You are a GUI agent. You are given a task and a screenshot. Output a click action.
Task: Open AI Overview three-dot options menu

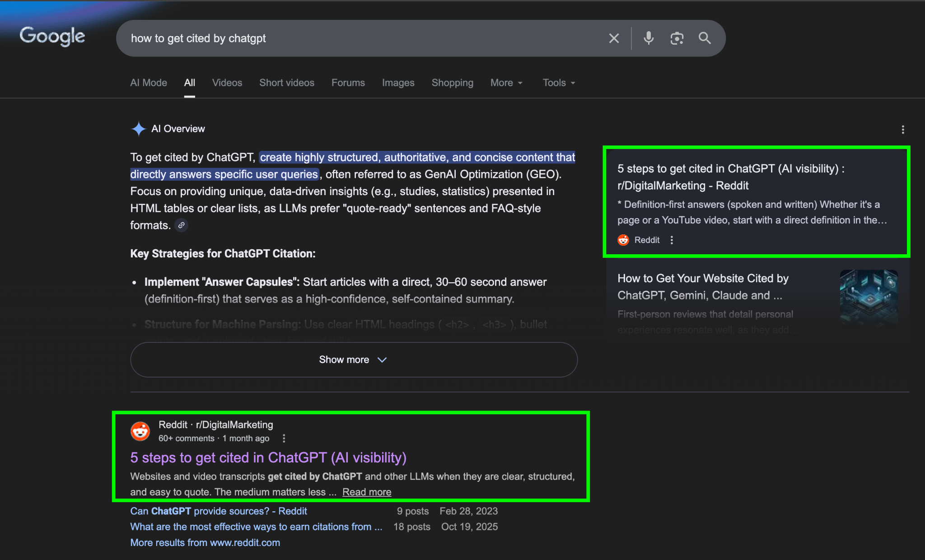coord(903,130)
